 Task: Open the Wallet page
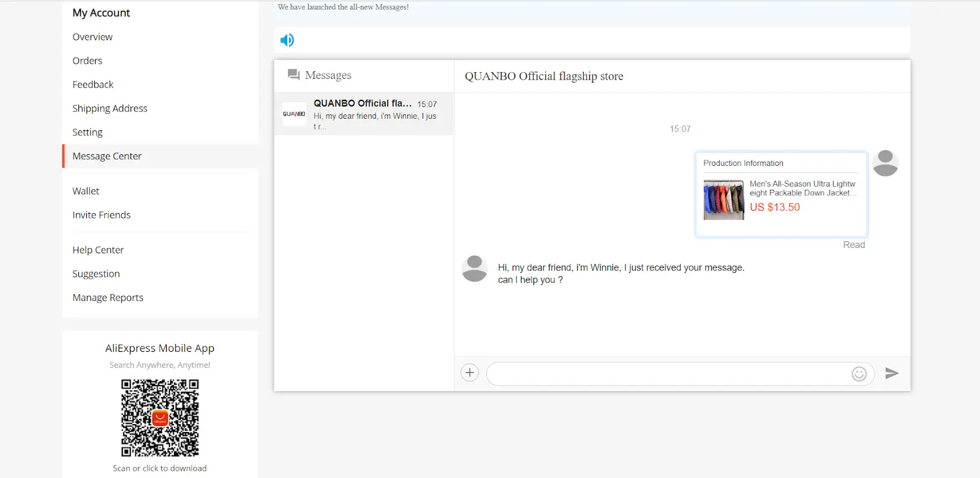(x=86, y=191)
